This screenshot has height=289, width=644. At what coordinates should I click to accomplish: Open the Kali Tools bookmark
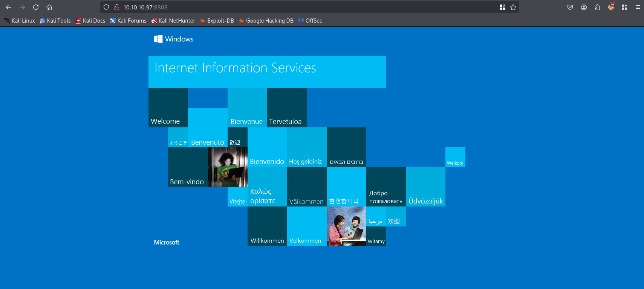(x=55, y=21)
